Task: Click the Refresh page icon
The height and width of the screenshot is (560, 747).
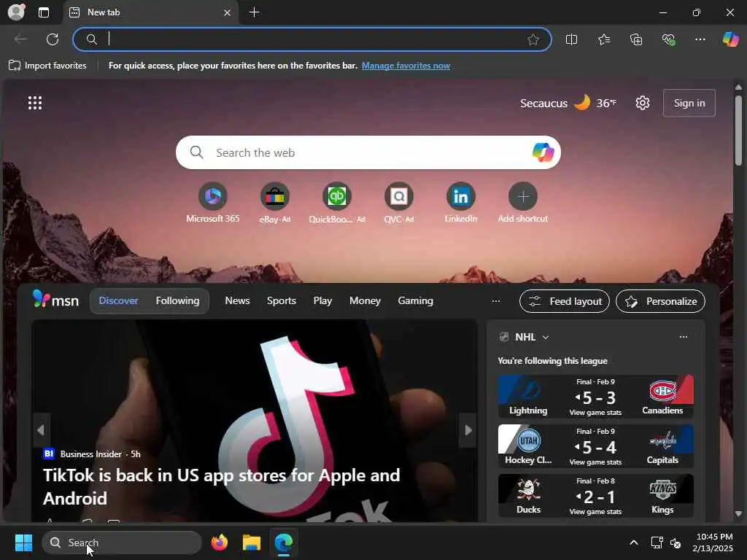Action: coord(53,39)
